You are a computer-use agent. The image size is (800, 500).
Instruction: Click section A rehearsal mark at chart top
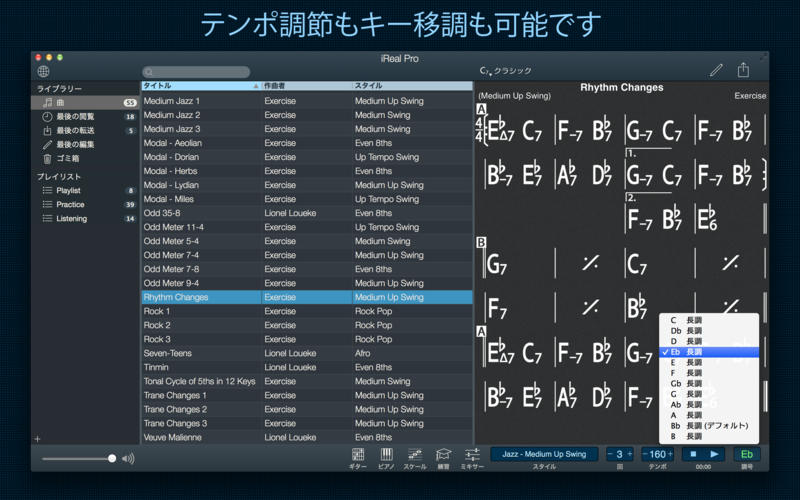[481, 109]
